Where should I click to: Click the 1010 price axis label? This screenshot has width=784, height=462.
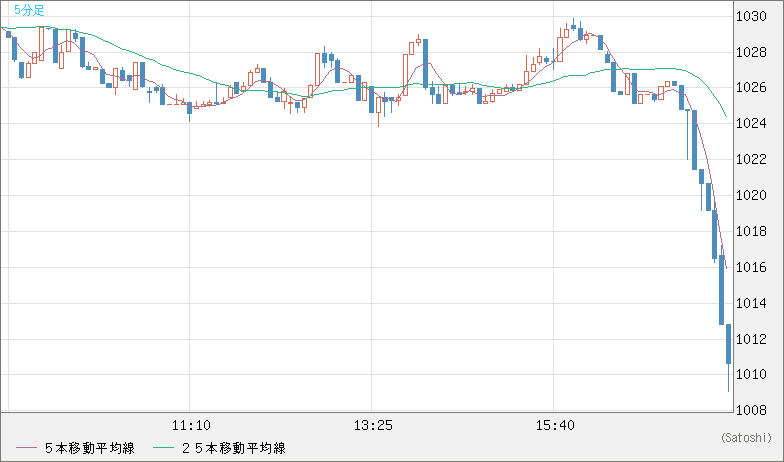(x=751, y=375)
